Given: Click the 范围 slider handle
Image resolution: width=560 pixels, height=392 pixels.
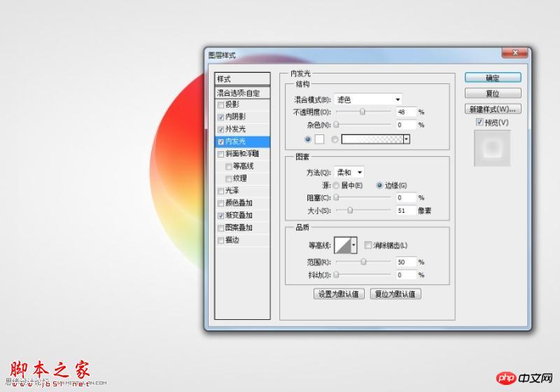Looking at the screenshot, I should [363, 262].
